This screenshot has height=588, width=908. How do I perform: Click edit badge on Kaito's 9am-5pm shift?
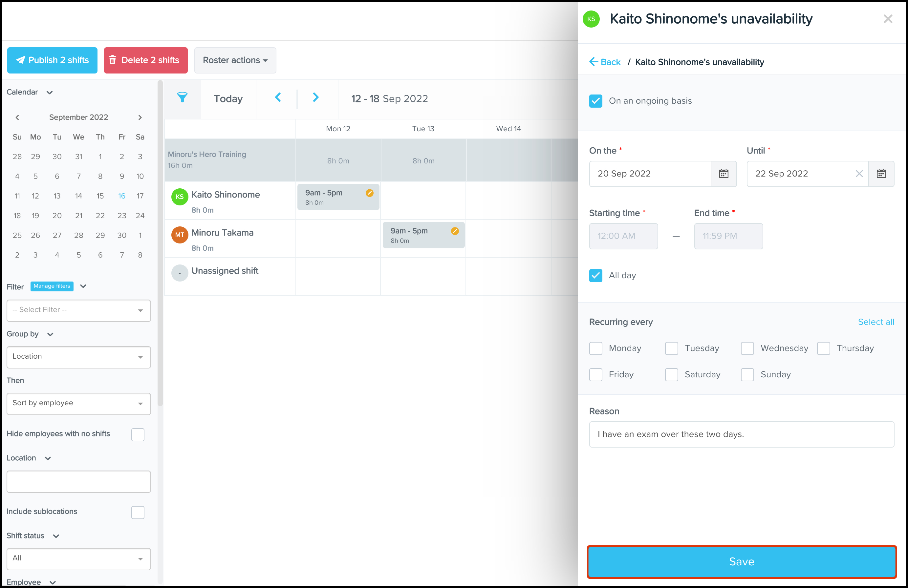(369, 193)
